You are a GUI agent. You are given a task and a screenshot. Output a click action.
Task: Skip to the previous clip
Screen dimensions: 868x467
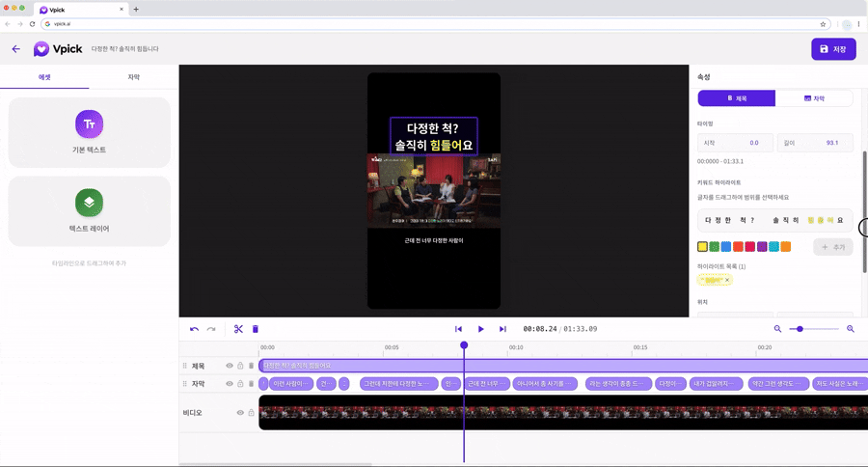[x=459, y=329]
